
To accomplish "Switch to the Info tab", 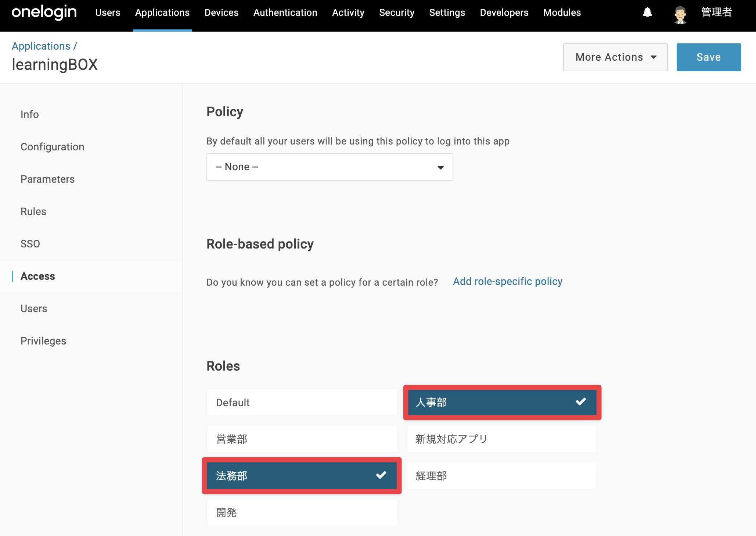I will pos(30,114).
